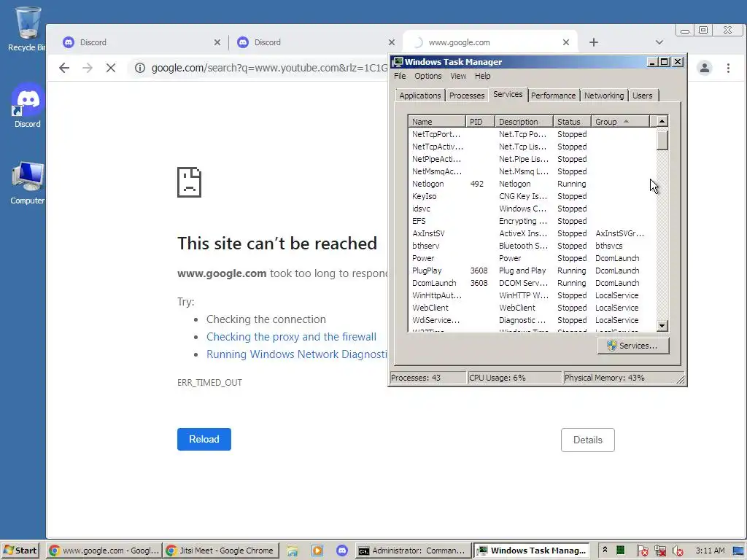The image size is (747, 560).
Task: Open Chrome three-dot menu
Action: [729, 68]
